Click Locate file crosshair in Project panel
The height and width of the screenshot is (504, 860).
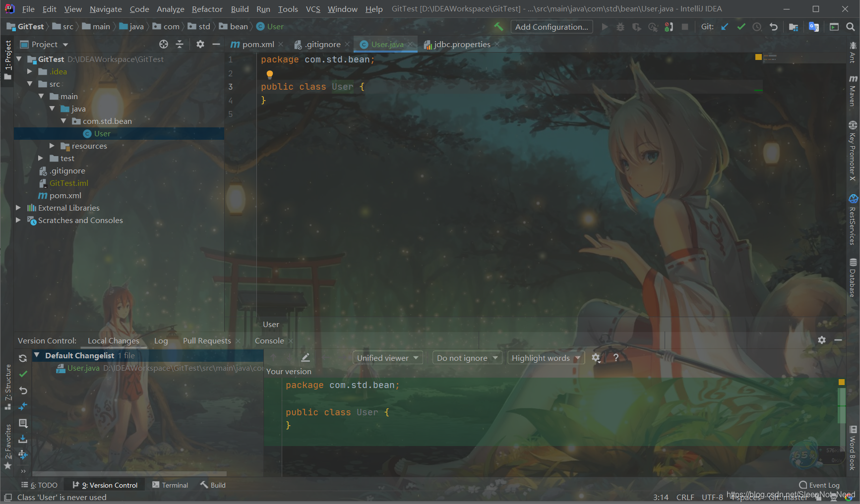pos(164,44)
